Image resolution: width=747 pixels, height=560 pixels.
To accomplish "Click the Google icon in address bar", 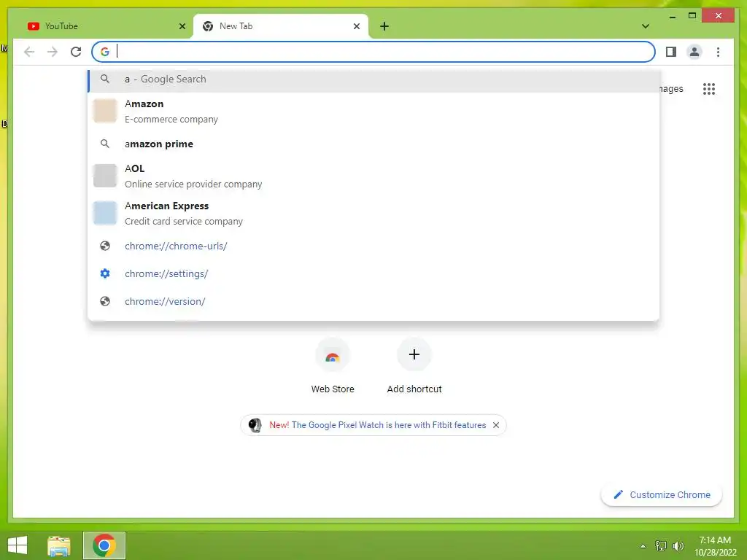I will click(105, 52).
